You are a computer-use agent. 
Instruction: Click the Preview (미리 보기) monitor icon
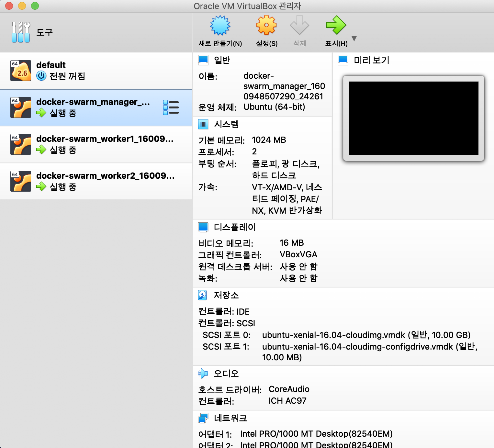[343, 60]
